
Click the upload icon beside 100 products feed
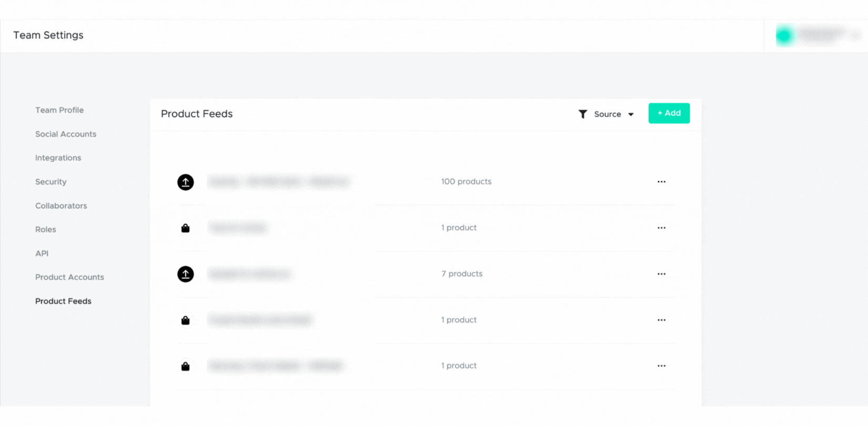point(185,182)
